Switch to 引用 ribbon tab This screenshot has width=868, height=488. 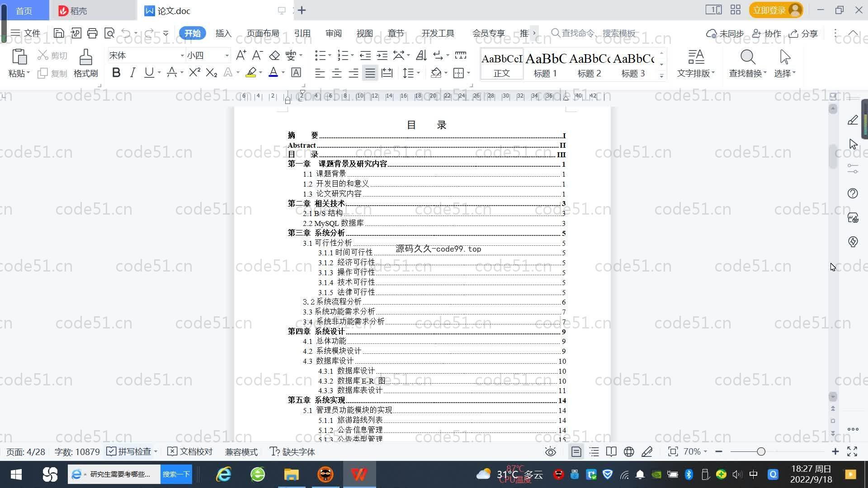pos(302,33)
